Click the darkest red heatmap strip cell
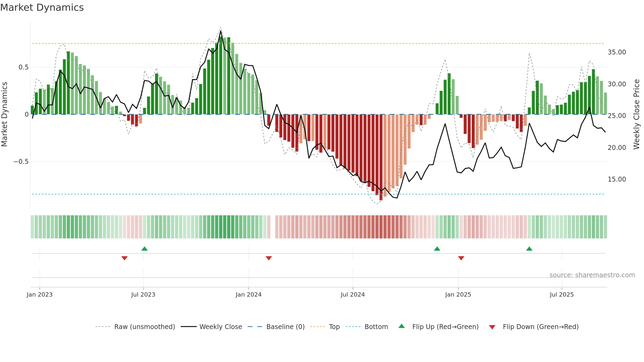The width and height of the screenshot is (644, 362). pos(381,227)
